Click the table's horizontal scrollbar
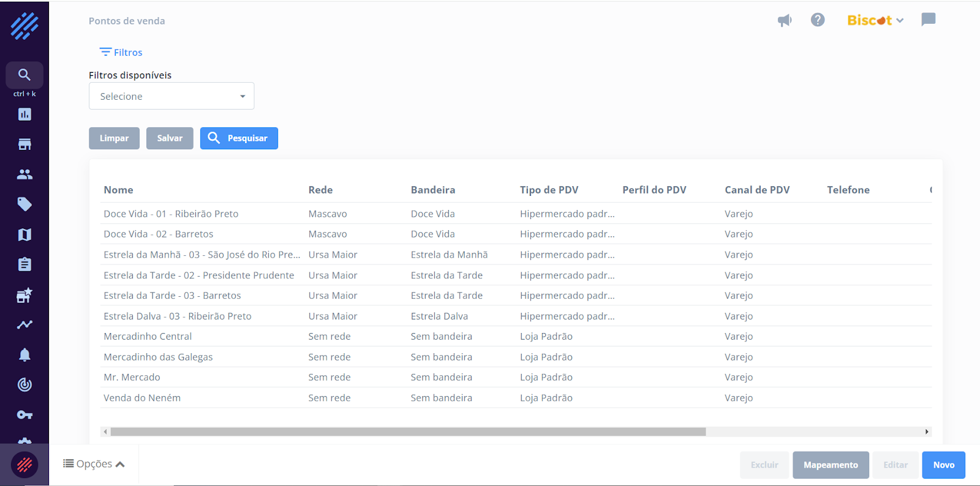This screenshot has height=486, width=980. point(408,432)
